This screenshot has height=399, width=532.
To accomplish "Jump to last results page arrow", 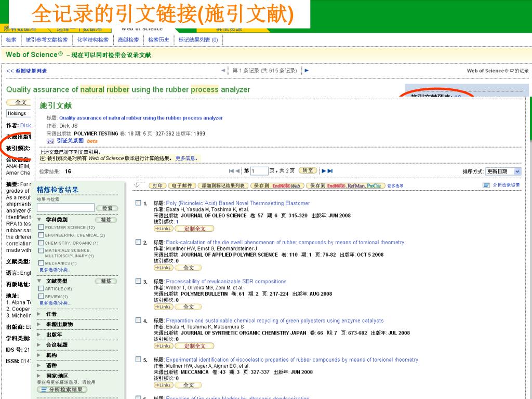I will point(330,171).
